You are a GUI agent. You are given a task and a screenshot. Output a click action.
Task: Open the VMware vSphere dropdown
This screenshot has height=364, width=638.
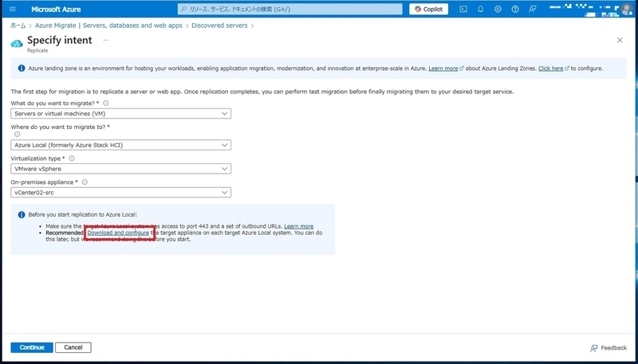point(121,169)
